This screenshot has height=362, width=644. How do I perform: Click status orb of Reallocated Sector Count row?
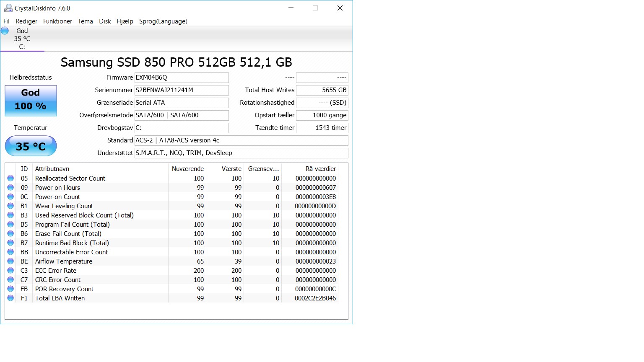[x=10, y=178]
